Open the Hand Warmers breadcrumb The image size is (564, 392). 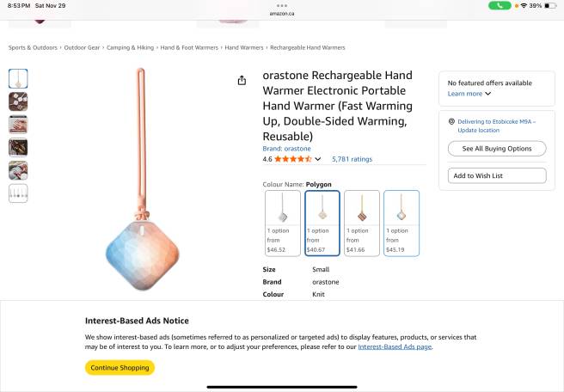(x=244, y=47)
